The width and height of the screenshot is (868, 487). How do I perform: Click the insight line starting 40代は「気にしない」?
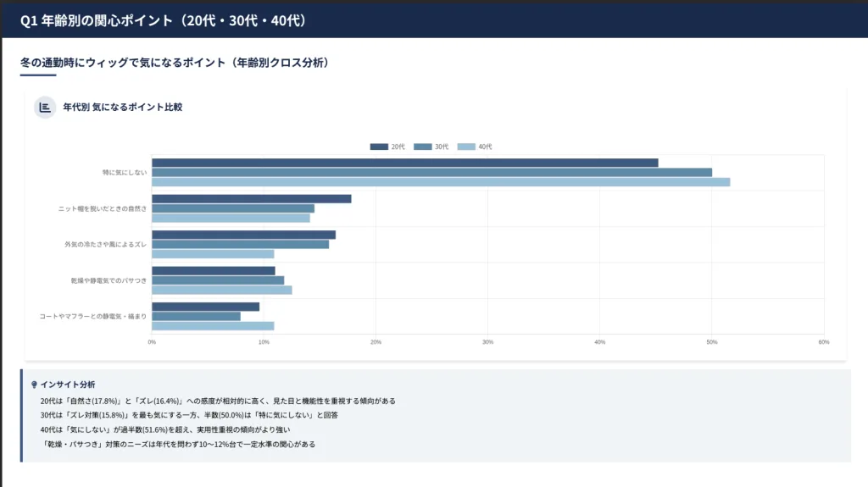point(165,429)
